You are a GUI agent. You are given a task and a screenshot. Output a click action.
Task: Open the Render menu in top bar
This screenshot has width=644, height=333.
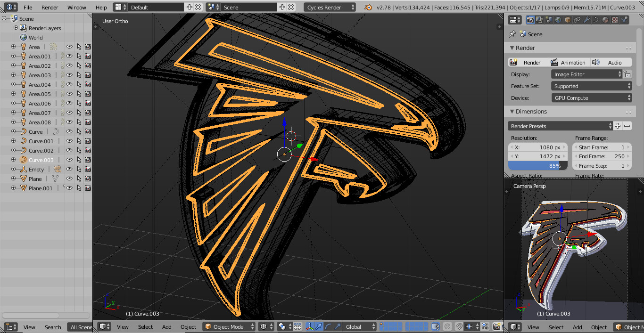pos(50,7)
